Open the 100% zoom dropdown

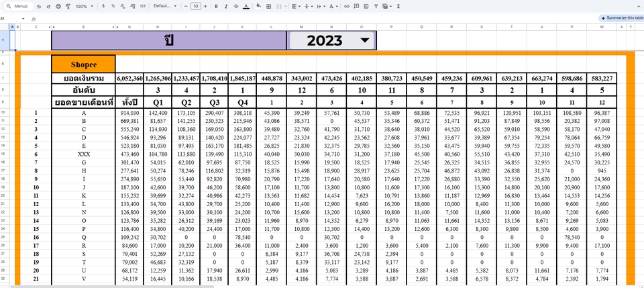point(83,6)
